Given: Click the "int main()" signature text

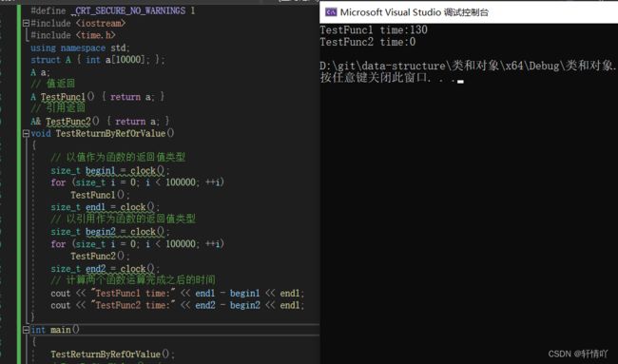Looking at the screenshot, I should point(55,330).
